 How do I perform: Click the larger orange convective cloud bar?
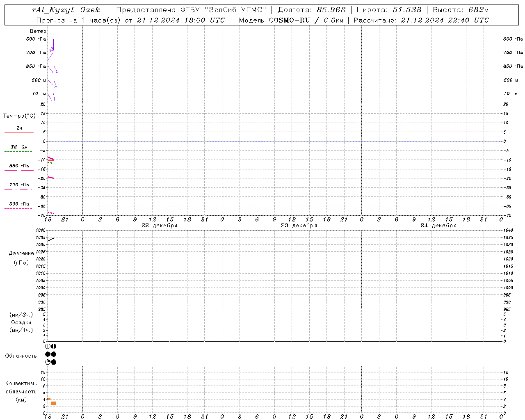point(53,404)
